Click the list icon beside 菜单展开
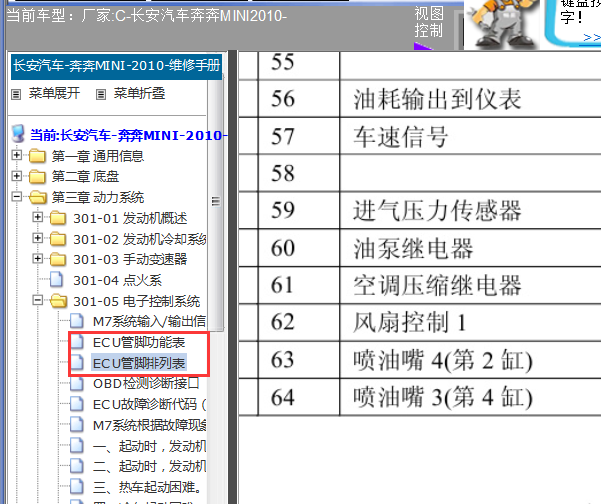Image resolution: width=601 pixels, height=504 pixels. coord(16,94)
